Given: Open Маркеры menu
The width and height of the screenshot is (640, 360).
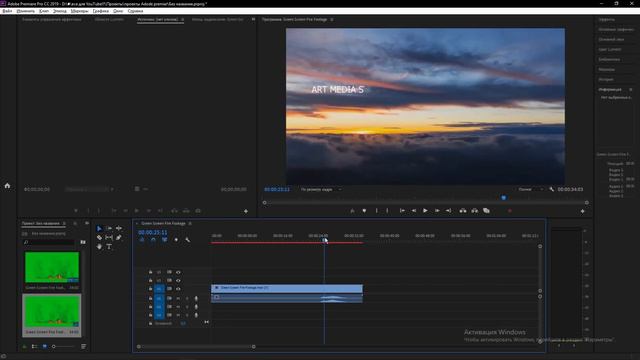Looking at the screenshot, I should tap(79, 11).
